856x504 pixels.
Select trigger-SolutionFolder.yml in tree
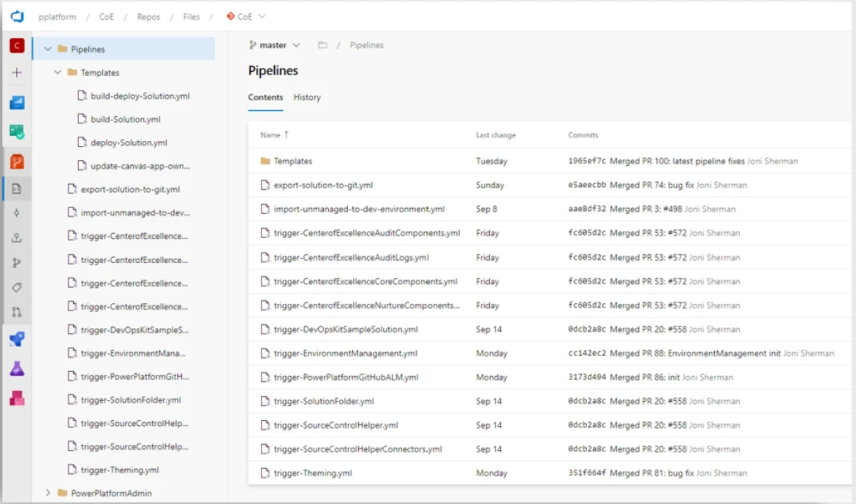(130, 400)
